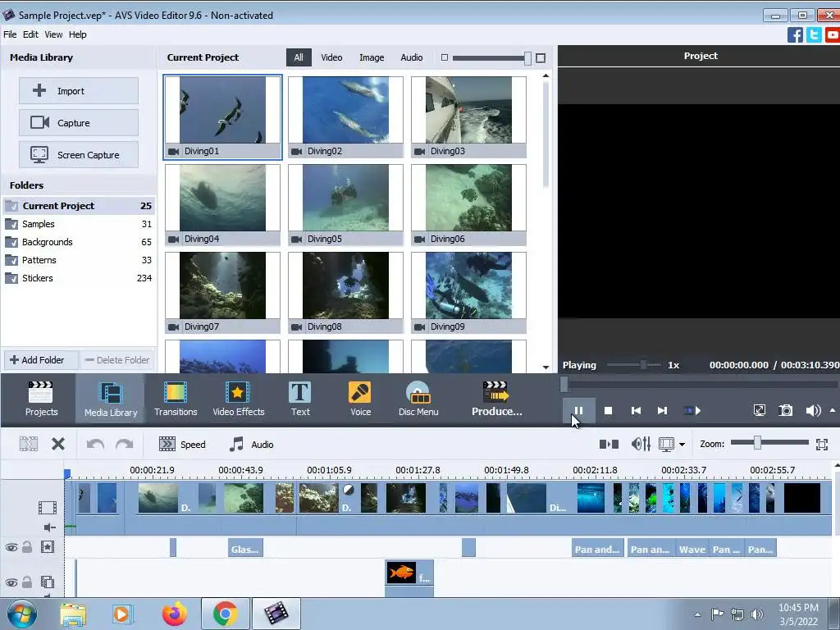This screenshot has height=630, width=840.
Task: Toggle overlay track visibility eye
Action: click(11, 583)
